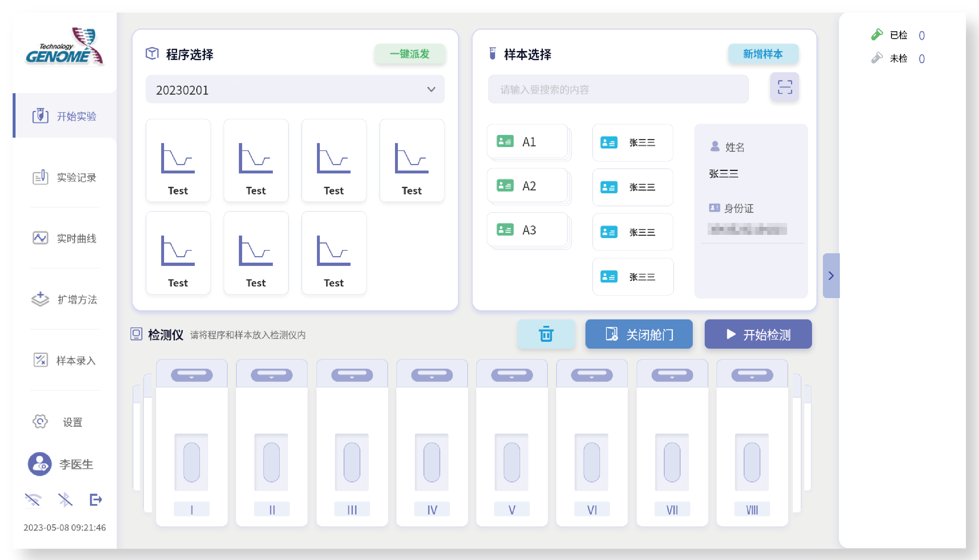
Task: Open the 20230201 program dropdown
Action: [x=295, y=90]
